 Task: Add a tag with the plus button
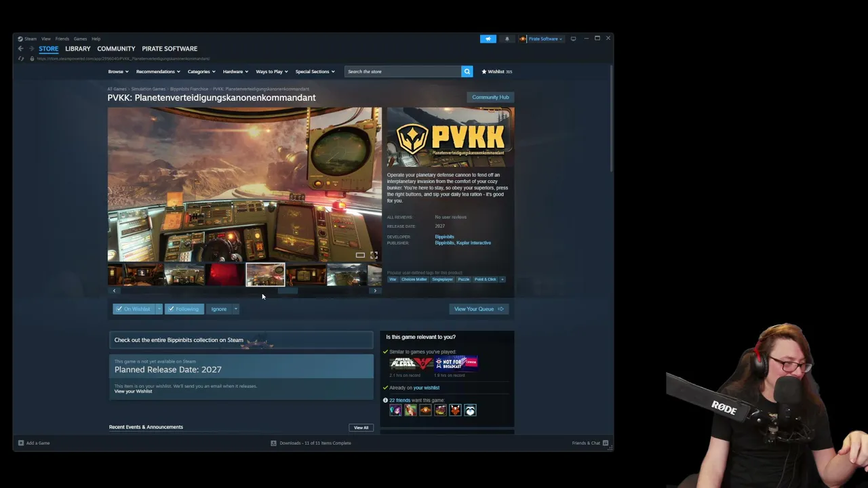point(502,279)
